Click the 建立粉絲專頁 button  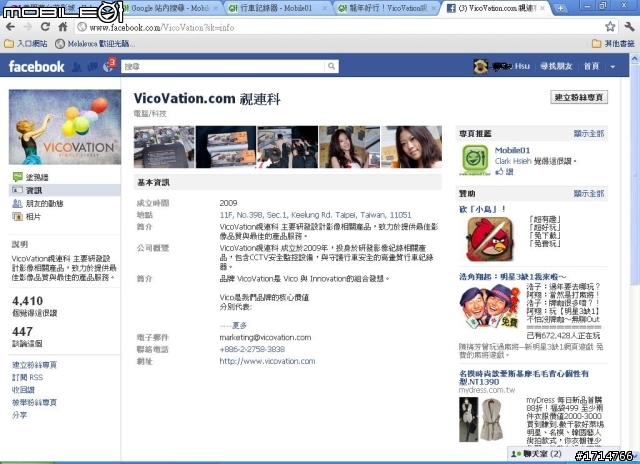click(x=579, y=97)
